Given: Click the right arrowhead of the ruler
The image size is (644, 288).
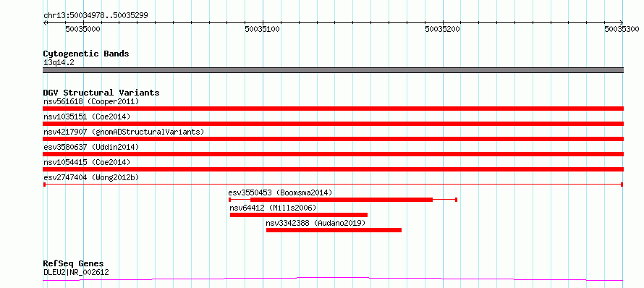Looking at the screenshot, I should click(622, 23).
